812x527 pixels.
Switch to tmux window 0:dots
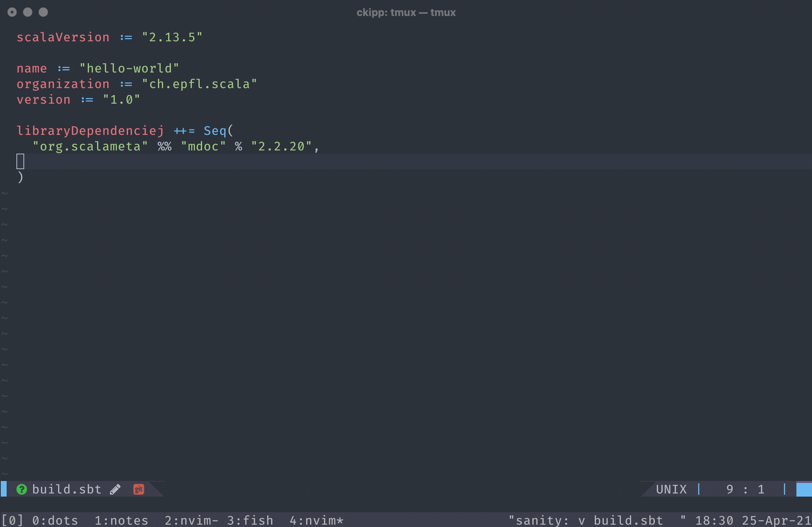point(55,520)
